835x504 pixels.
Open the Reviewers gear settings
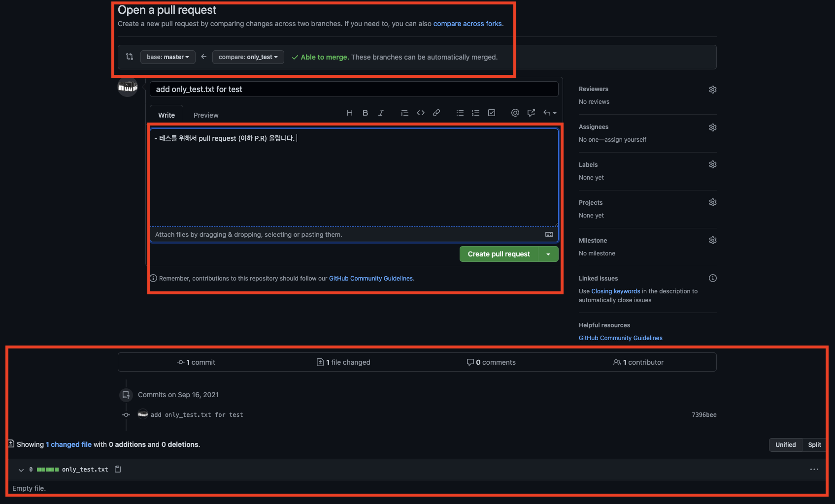coord(713,90)
